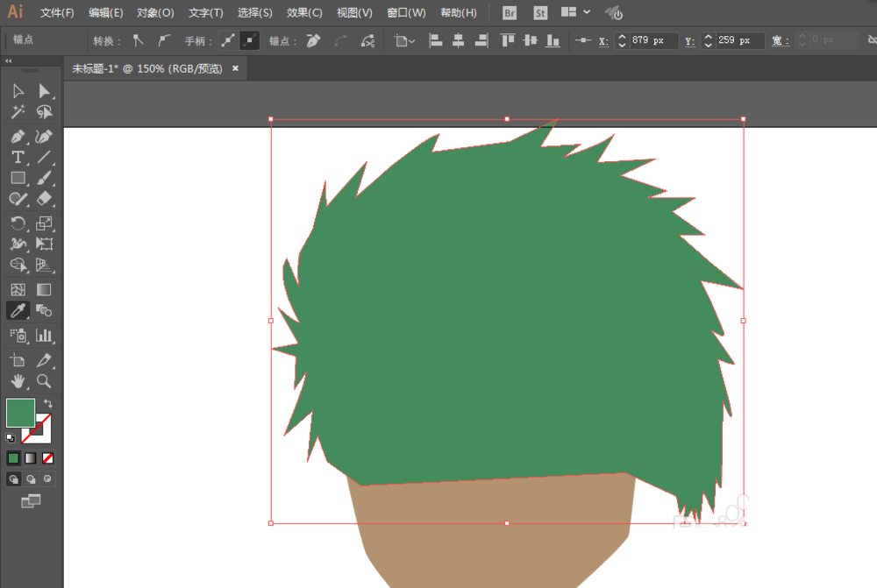This screenshot has width=877, height=588.
Task: Switch to Gradient fill mode
Action: (31, 458)
